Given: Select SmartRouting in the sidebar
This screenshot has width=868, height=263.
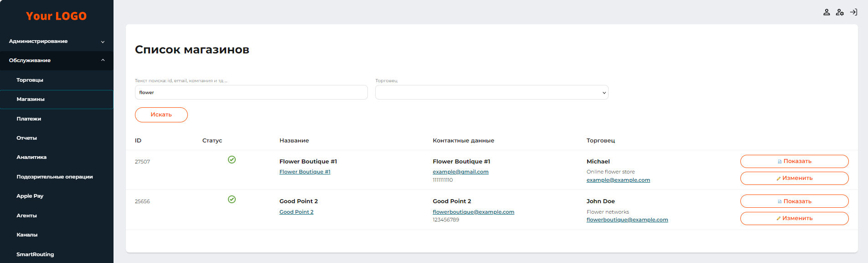Looking at the screenshot, I should [35, 254].
